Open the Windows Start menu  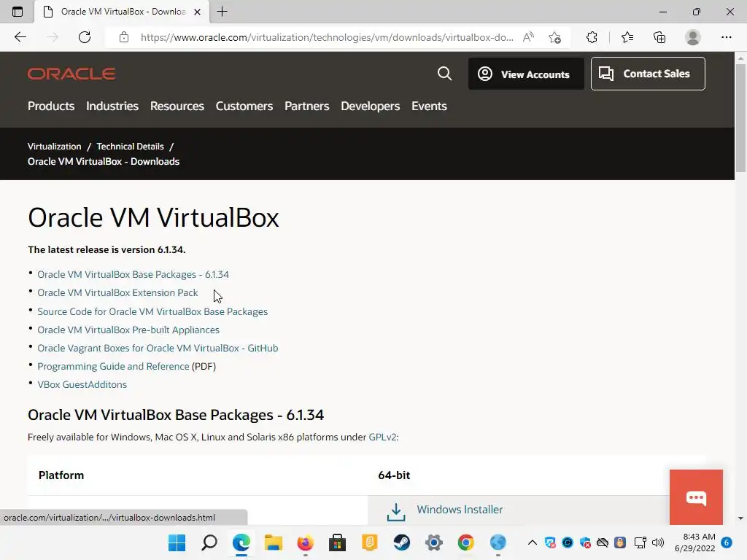tap(177, 542)
